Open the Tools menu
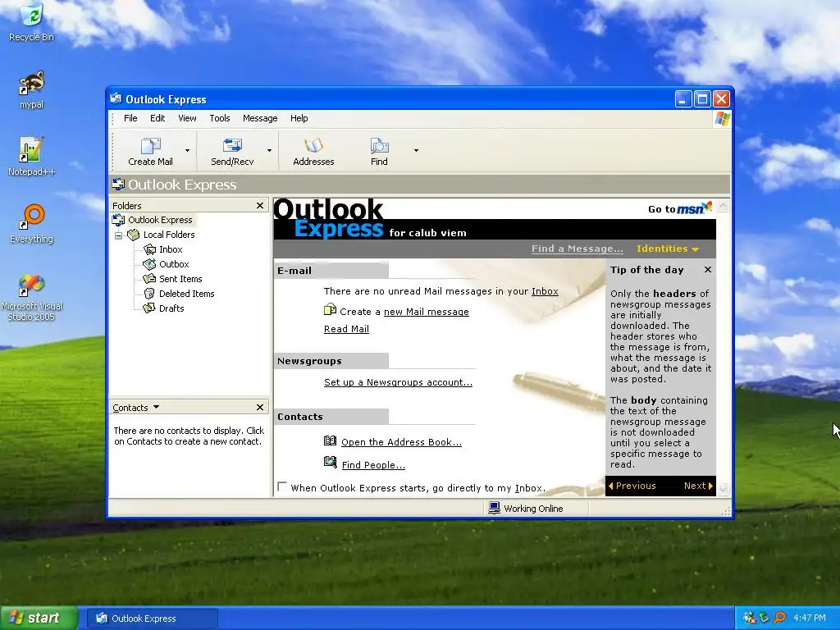 pos(220,118)
